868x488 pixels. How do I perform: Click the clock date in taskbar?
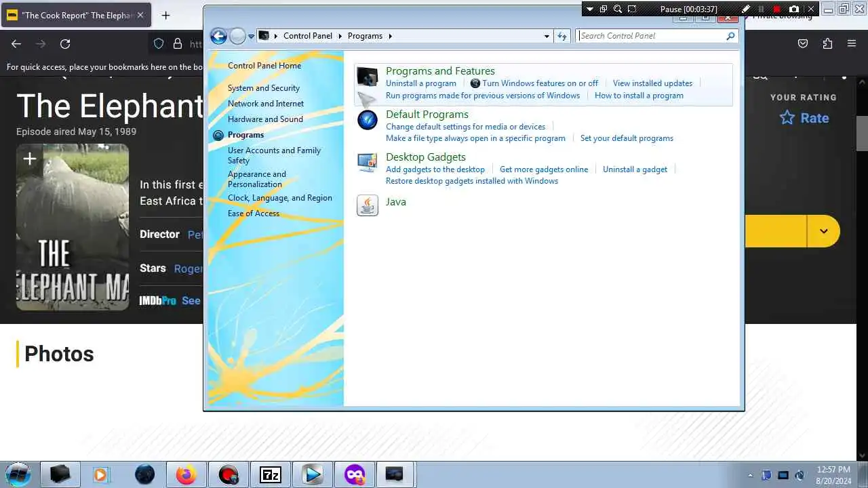[x=833, y=475]
